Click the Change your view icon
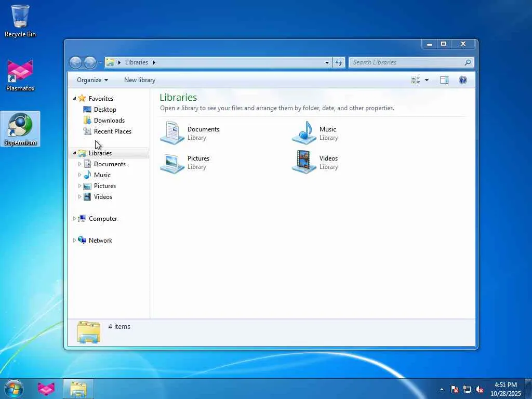 tap(416, 80)
